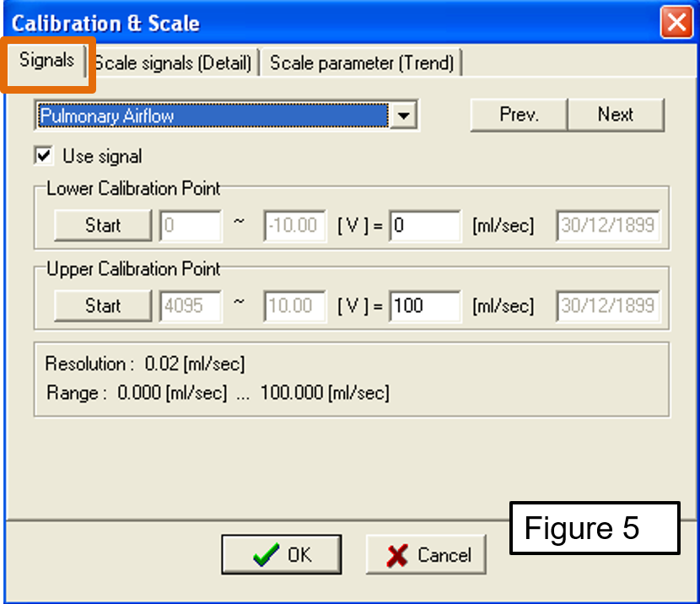Confirm with the green checkmark OK button
This screenshot has height=604, width=700.
(x=282, y=554)
